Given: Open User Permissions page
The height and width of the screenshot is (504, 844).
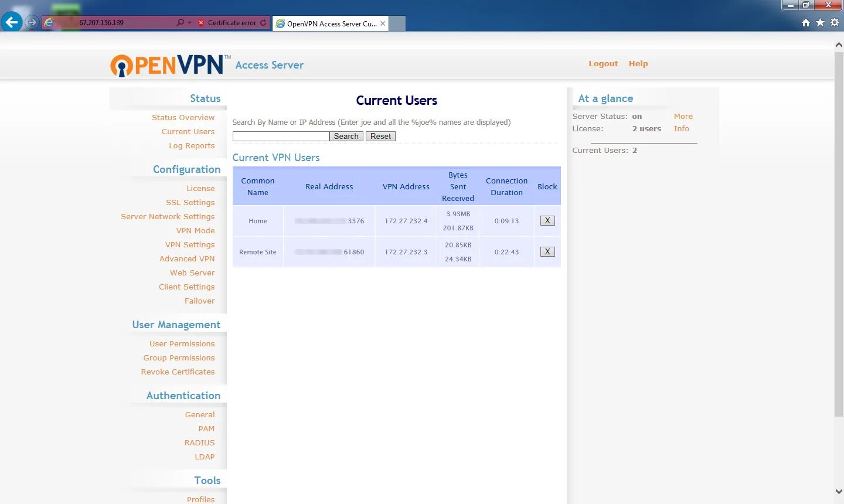Looking at the screenshot, I should 182,343.
